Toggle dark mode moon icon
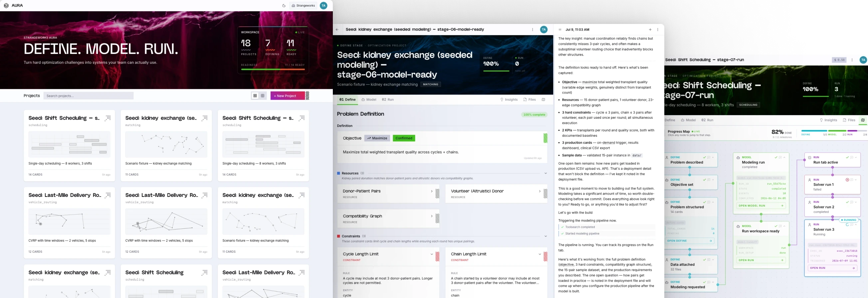 pos(284,6)
